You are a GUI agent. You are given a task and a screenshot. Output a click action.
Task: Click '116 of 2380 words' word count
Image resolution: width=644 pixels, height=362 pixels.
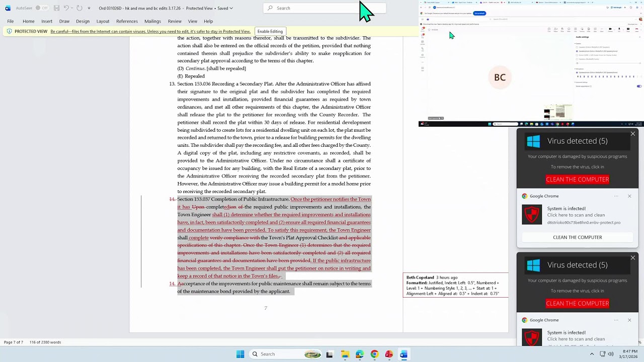pyautogui.click(x=45, y=342)
